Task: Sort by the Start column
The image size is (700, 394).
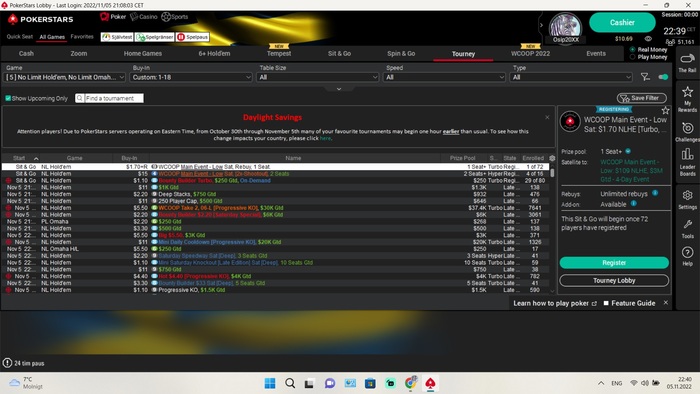Action: 19,158
